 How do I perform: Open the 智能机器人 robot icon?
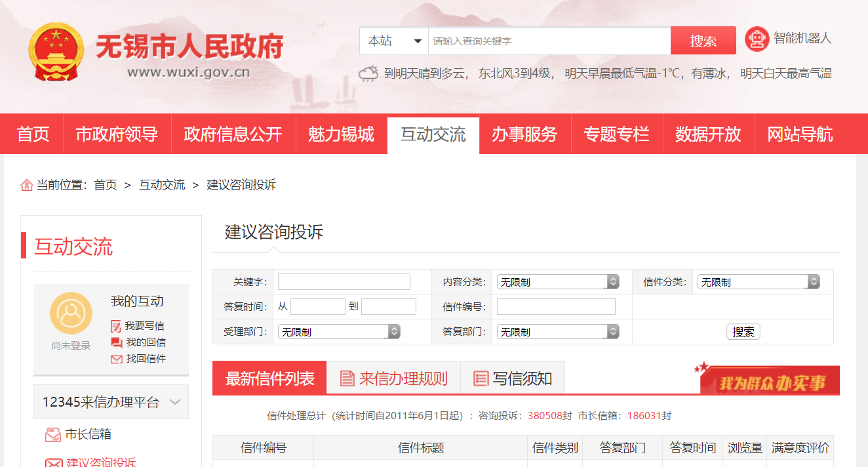757,39
